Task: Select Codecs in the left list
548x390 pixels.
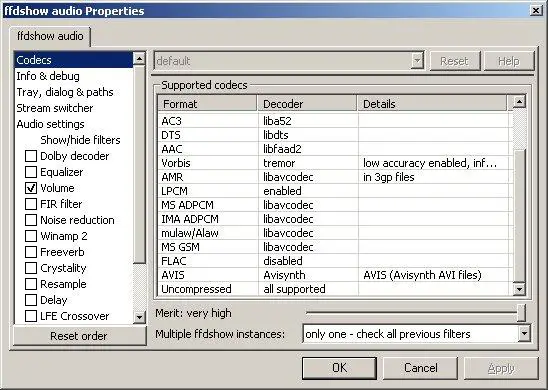Action: point(74,60)
